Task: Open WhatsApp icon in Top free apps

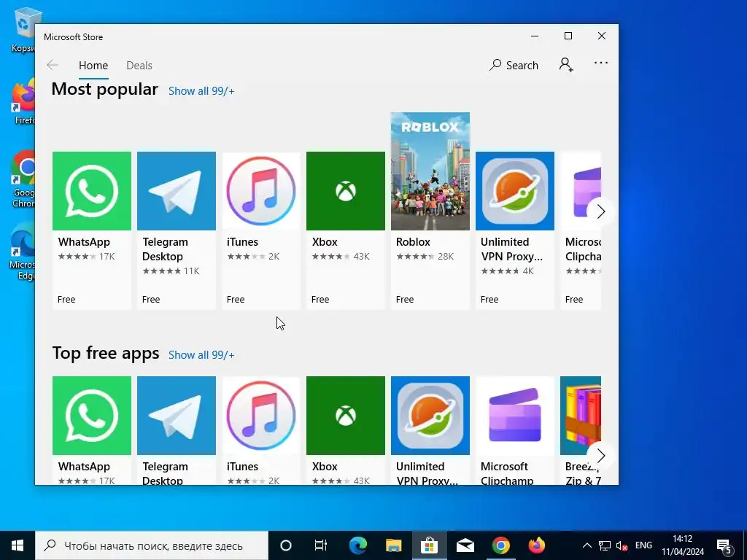Action: pyautogui.click(x=91, y=416)
